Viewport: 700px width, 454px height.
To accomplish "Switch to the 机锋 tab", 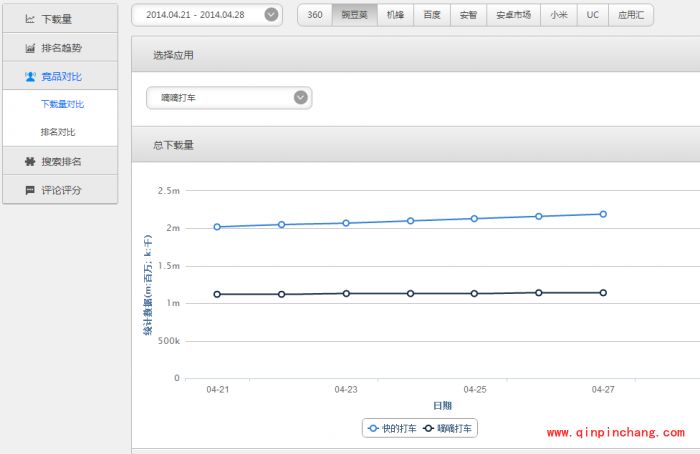I will click(x=395, y=15).
